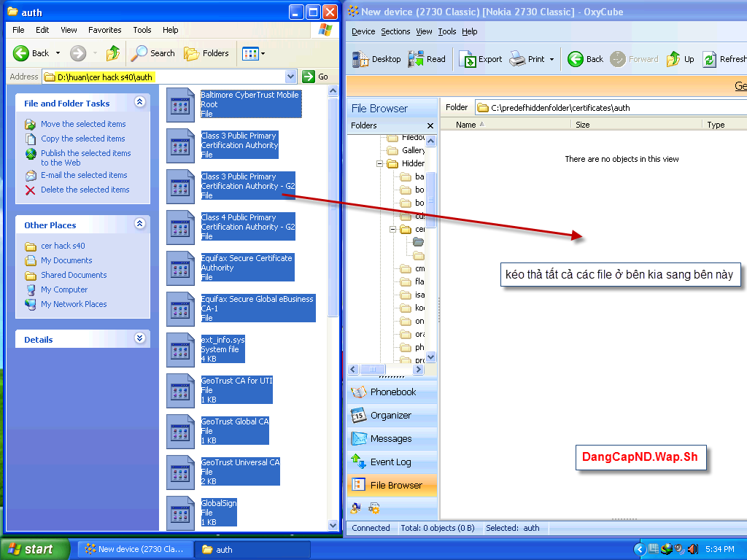Open Event Log section in OxyCube sidebar

click(392, 462)
